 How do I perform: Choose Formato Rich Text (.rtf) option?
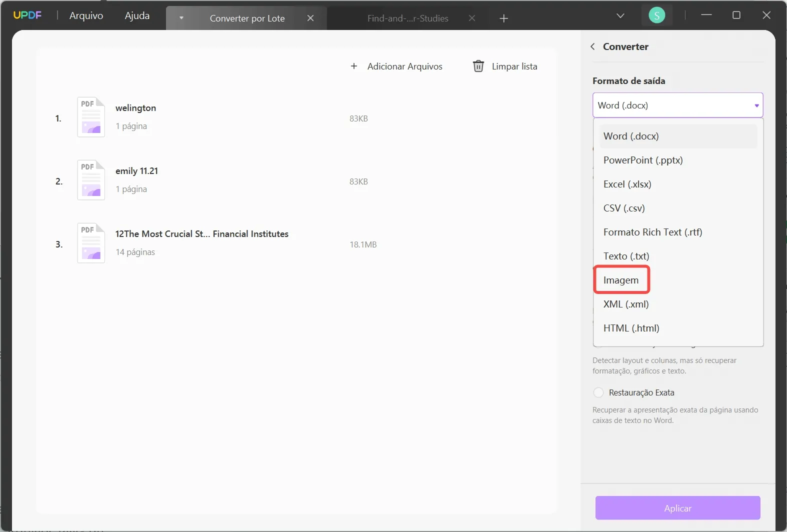(678, 232)
